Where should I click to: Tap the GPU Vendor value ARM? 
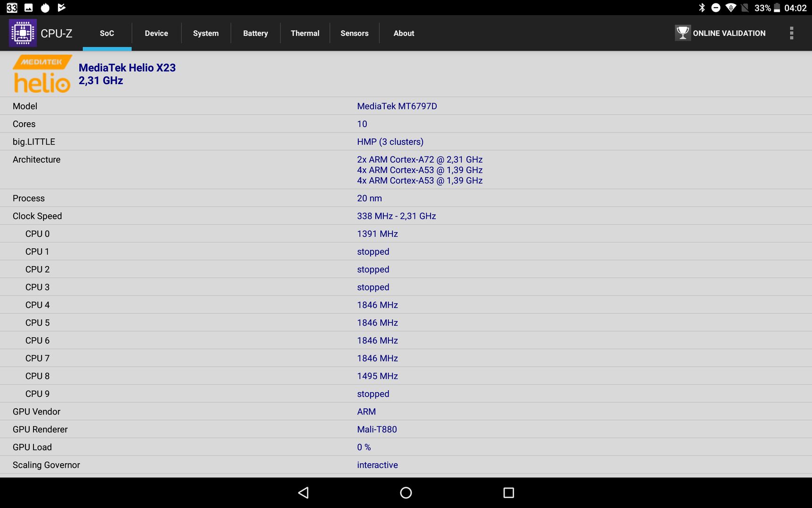click(x=367, y=412)
